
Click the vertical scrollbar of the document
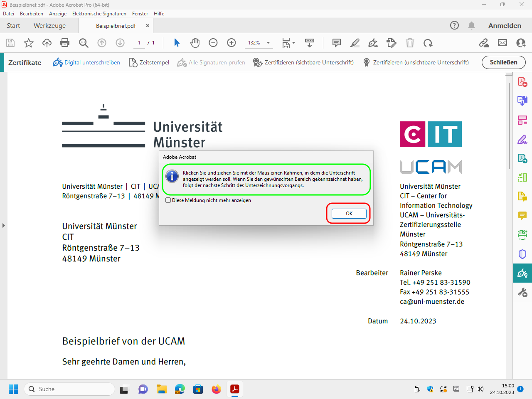click(x=509, y=125)
